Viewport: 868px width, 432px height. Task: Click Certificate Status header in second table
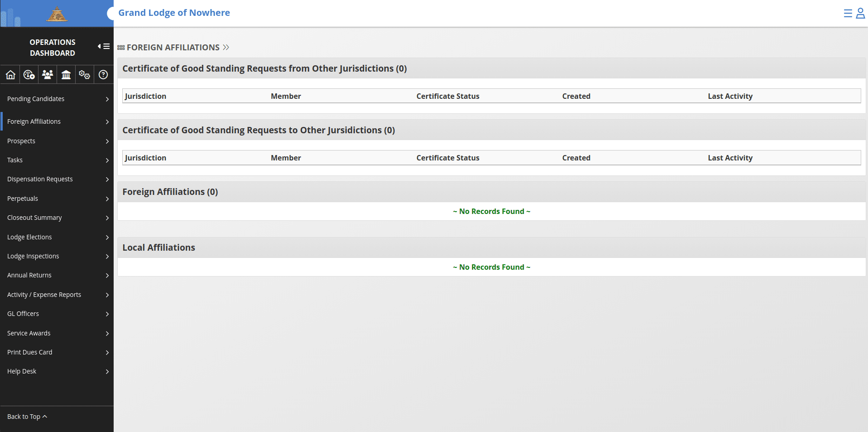[448, 158]
